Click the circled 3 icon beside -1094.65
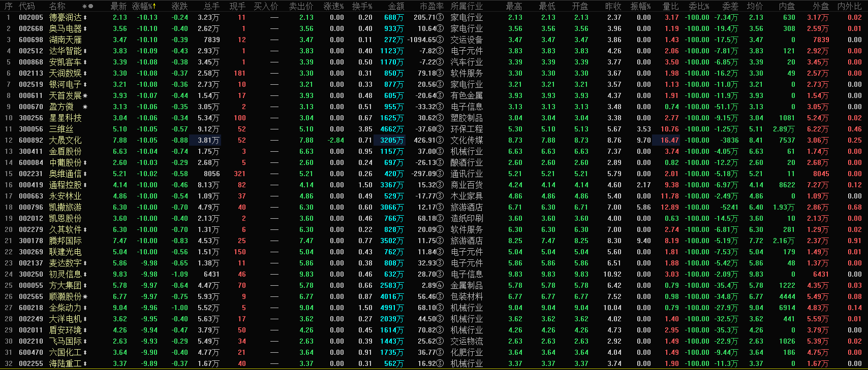The image size is (868, 370). point(440,40)
